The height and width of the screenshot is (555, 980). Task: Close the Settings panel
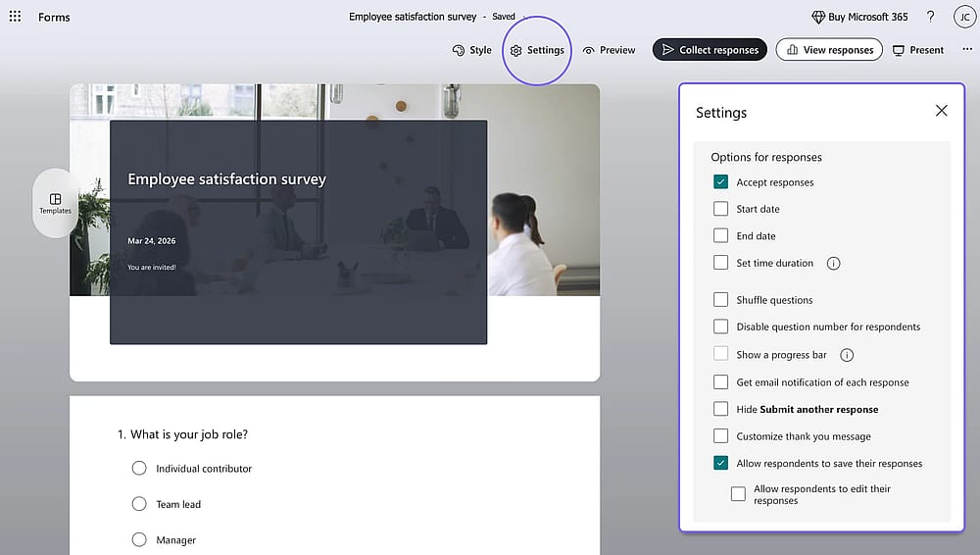tap(941, 111)
